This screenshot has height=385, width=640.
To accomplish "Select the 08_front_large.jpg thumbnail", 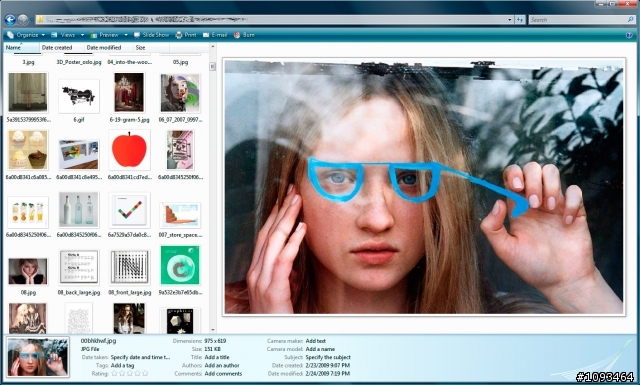I will point(129,267).
